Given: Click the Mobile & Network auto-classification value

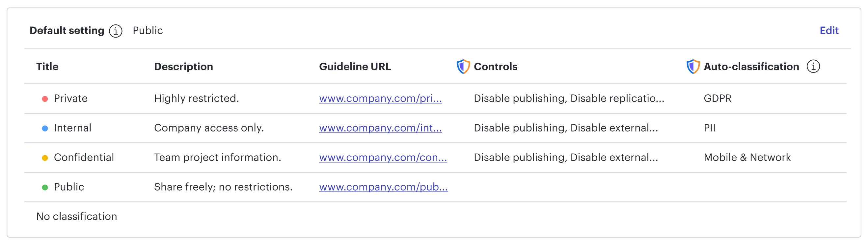Looking at the screenshot, I should click(x=747, y=158).
